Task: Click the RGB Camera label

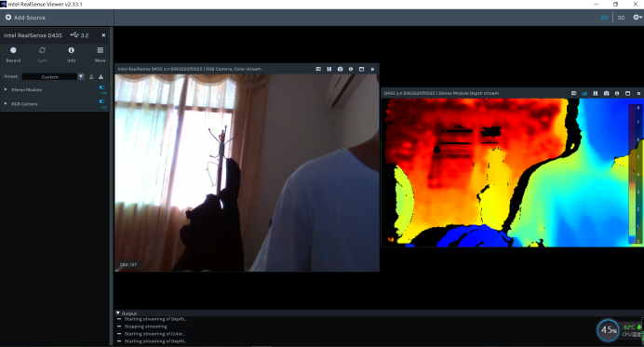Action: pyautogui.click(x=24, y=104)
